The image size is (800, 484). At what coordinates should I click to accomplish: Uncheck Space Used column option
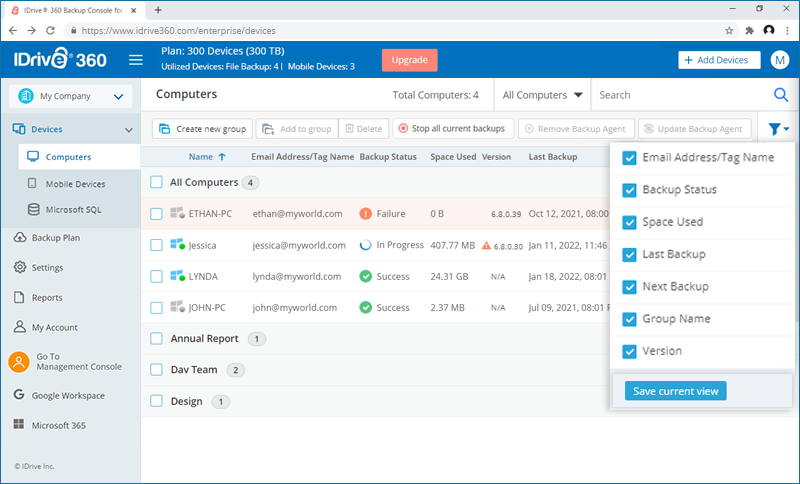pyautogui.click(x=630, y=222)
